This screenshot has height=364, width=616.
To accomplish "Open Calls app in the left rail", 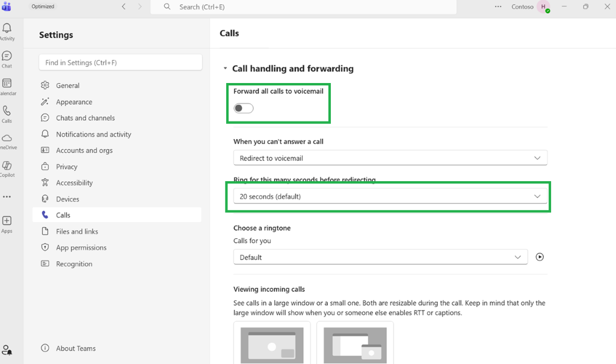I will coord(7,114).
